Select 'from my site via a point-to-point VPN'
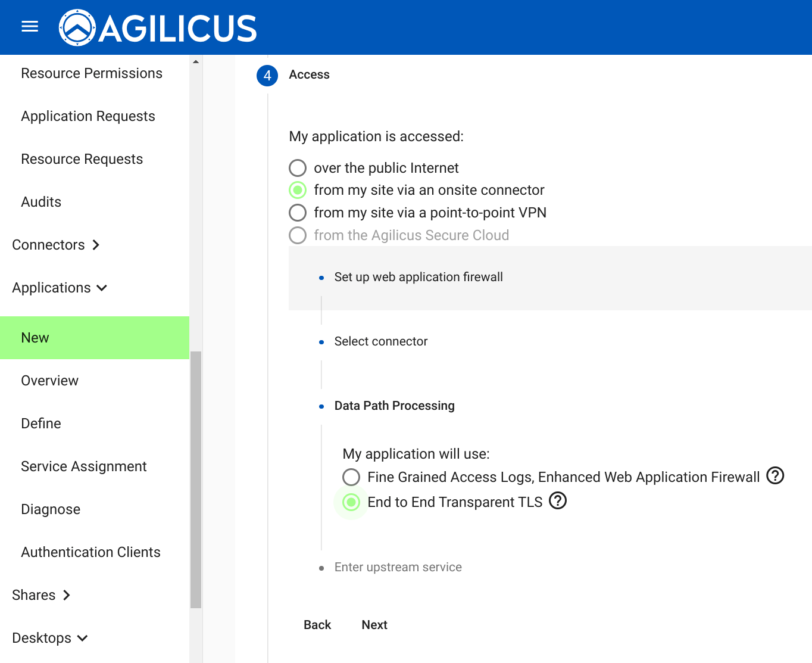 (298, 213)
